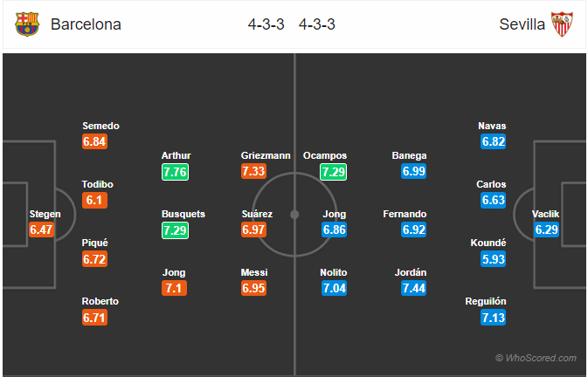Select the Banega player name
The image size is (588, 377).
pos(409,155)
